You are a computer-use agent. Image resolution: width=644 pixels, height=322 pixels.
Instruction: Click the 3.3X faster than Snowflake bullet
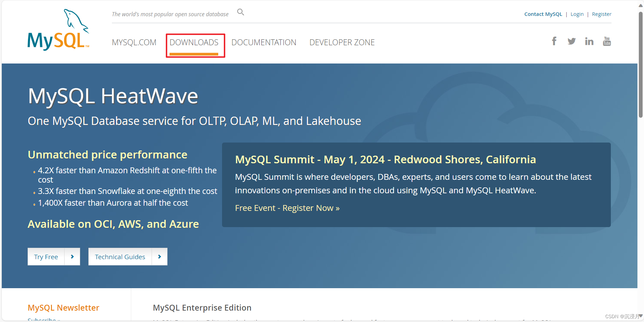coord(127,191)
